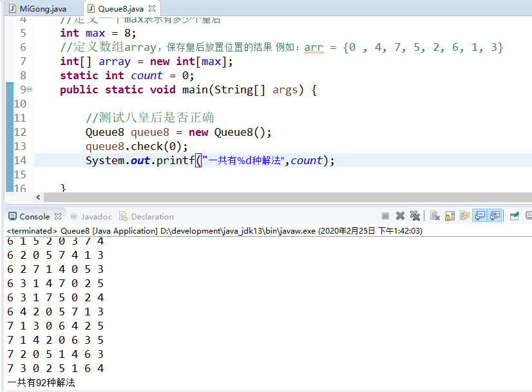Click the Javadoc @ icon

click(74, 216)
